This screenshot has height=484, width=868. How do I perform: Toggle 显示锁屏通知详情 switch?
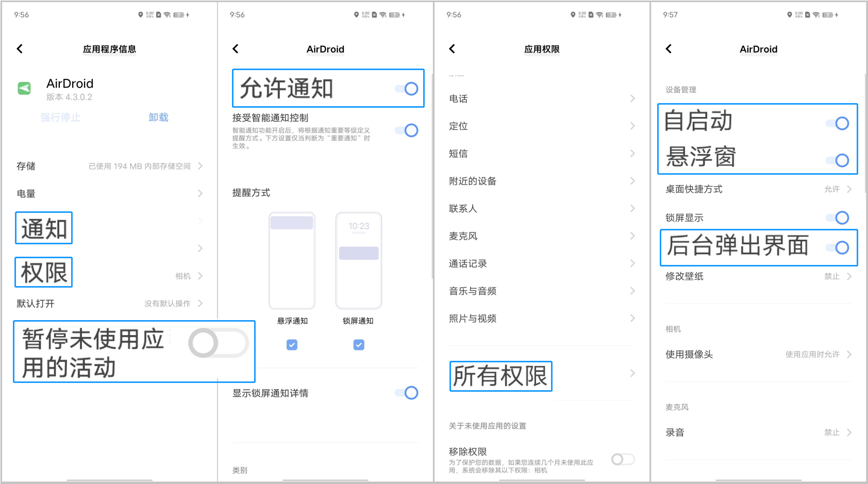tap(407, 393)
